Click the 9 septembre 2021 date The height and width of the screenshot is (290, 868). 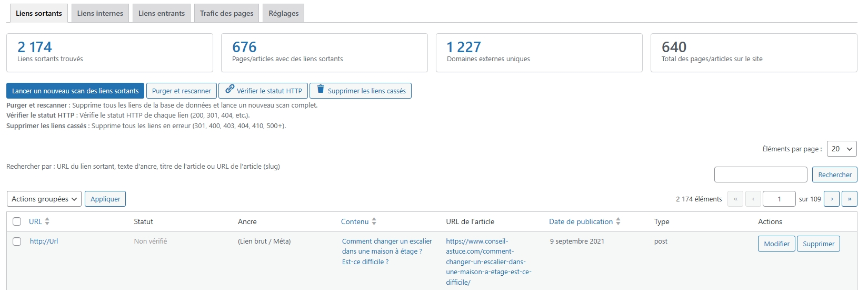click(577, 241)
